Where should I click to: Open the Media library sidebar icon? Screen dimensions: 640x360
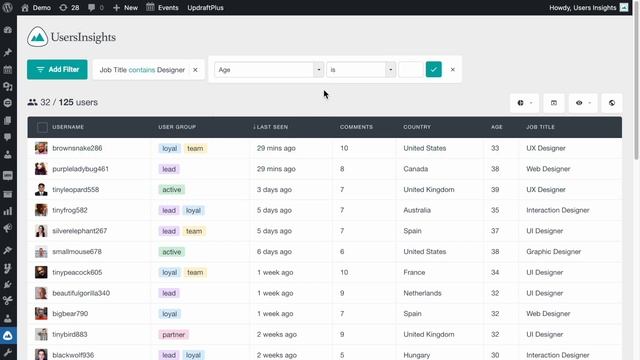[8, 86]
